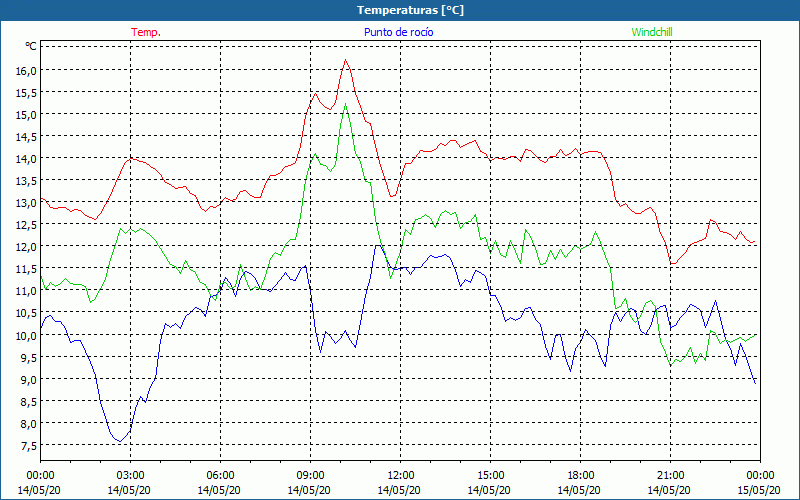Image resolution: width=800 pixels, height=500 pixels.
Task: Click the 15/05/20 date label
Action: click(759, 490)
